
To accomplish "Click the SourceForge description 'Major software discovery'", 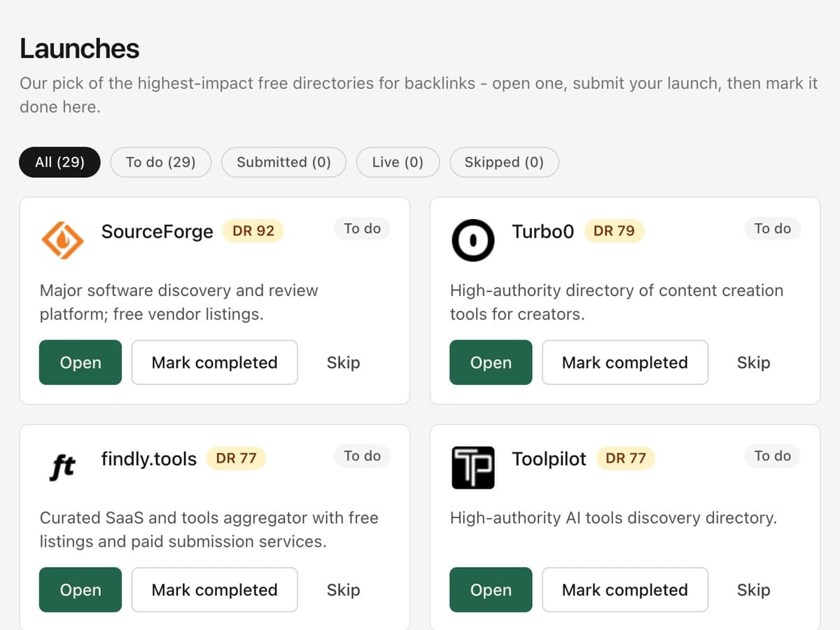I will coord(179,302).
